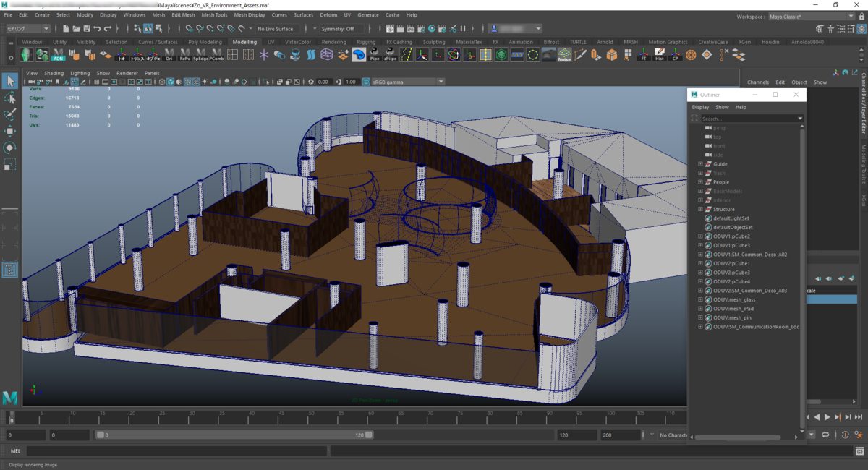This screenshot has width=868, height=470.
Task: Open the Mesh Tools menu
Action: pyautogui.click(x=214, y=14)
